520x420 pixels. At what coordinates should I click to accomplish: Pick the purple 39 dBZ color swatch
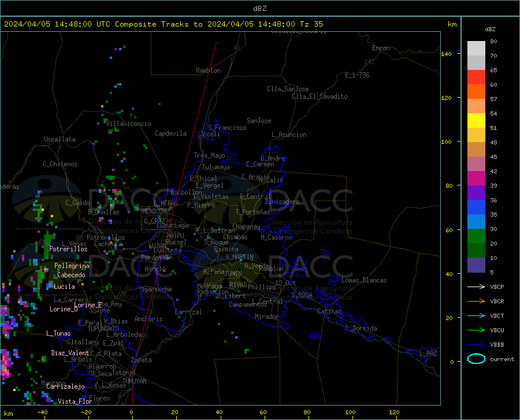(x=476, y=193)
